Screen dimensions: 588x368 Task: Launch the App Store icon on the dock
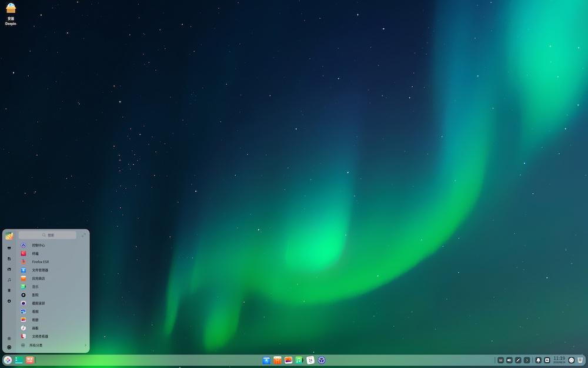click(x=277, y=359)
